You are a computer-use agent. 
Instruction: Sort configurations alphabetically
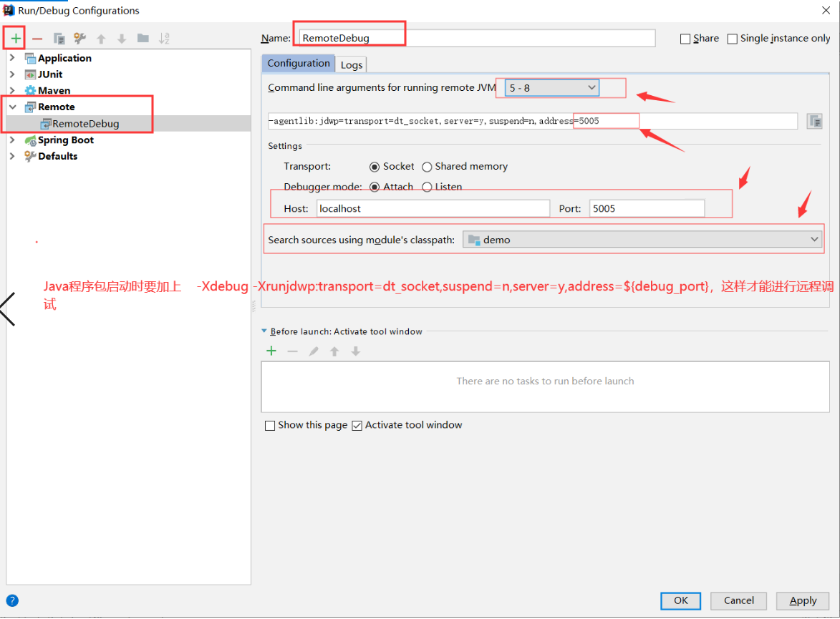coord(164,39)
